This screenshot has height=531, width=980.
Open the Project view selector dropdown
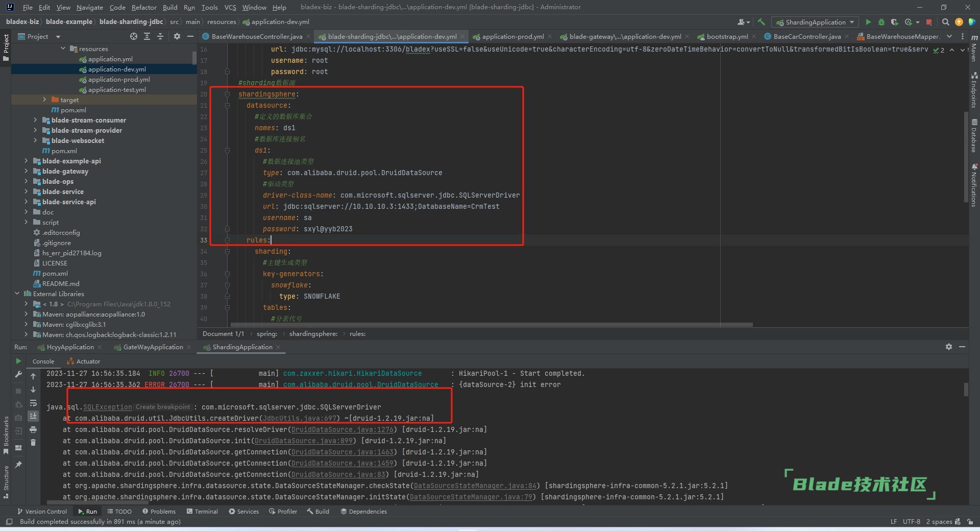pyautogui.click(x=39, y=36)
